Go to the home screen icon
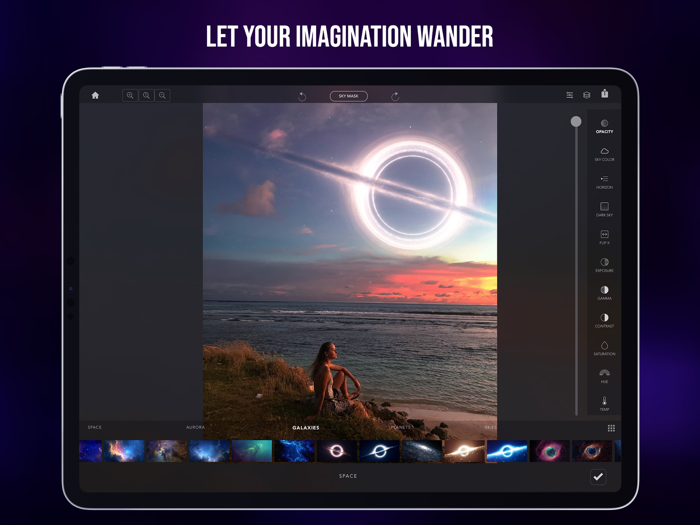Image resolution: width=700 pixels, height=525 pixels. 95,95
